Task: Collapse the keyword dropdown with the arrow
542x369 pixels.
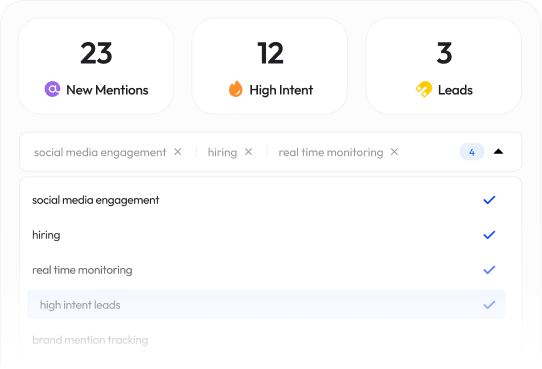Action: click(498, 152)
